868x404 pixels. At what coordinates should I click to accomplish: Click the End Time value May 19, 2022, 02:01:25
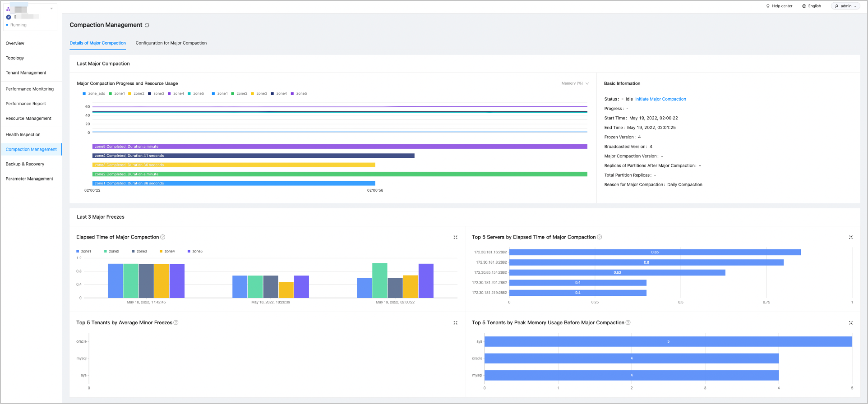coord(651,128)
